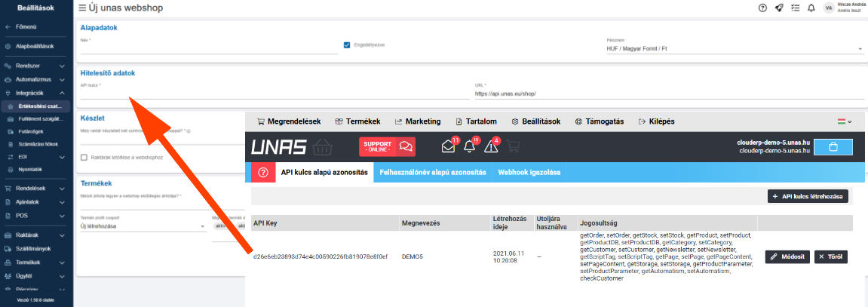Screen dimensions: 868x307
Task: Enable Raktárak letöltése a webshophoz checkbox
Action: click(x=84, y=157)
